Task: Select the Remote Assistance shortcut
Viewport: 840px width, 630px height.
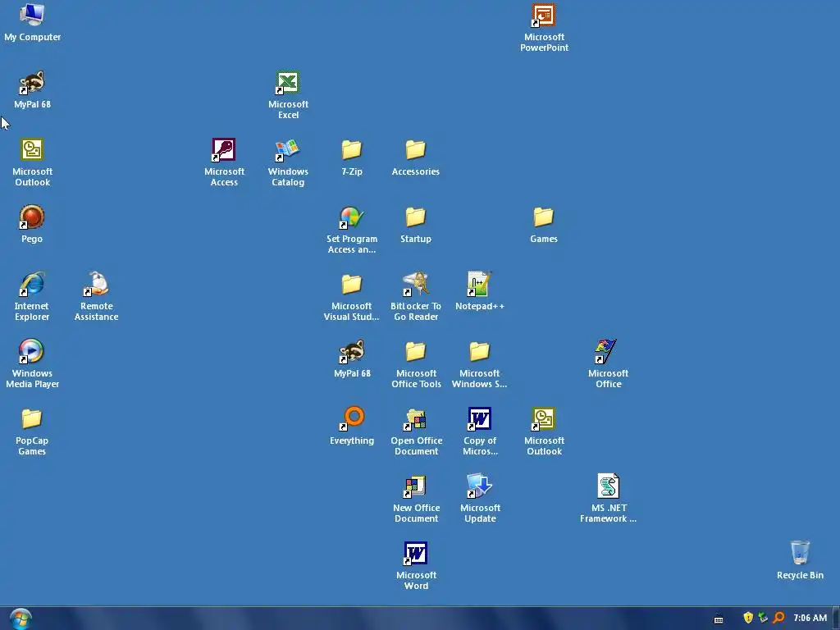Action: pyautogui.click(x=97, y=297)
